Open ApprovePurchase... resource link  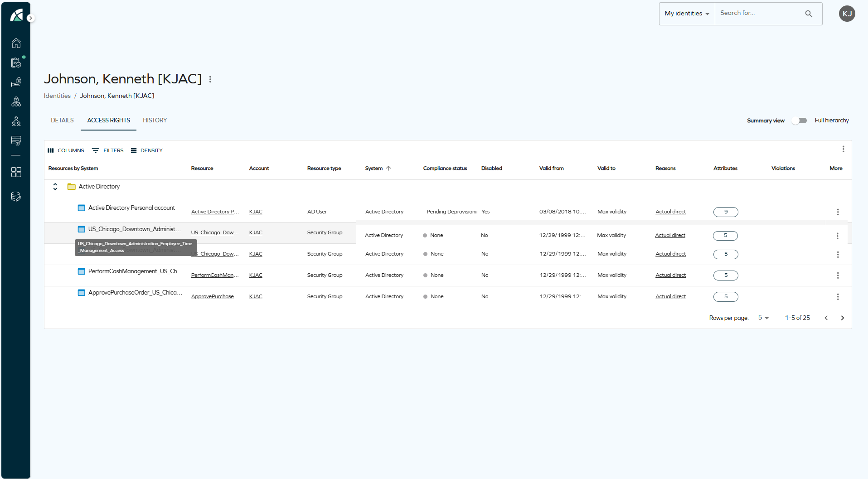(215, 297)
